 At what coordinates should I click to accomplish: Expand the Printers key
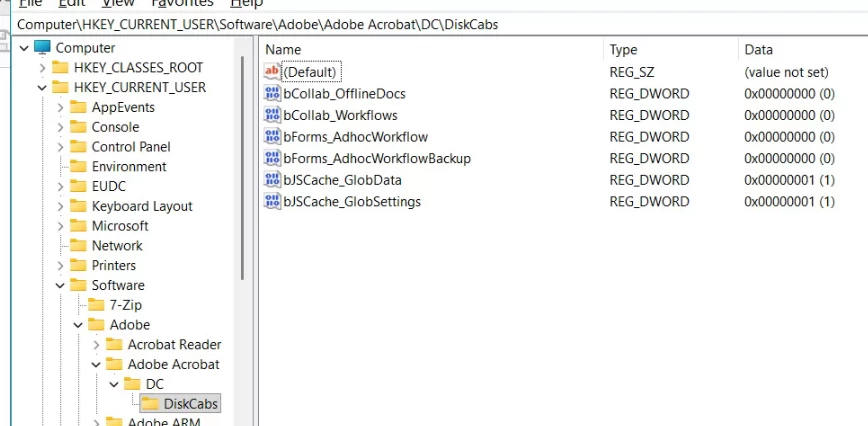(x=61, y=266)
